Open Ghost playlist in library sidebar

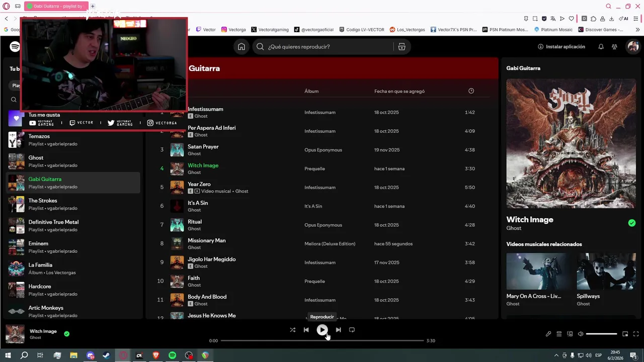pos(73,161)
